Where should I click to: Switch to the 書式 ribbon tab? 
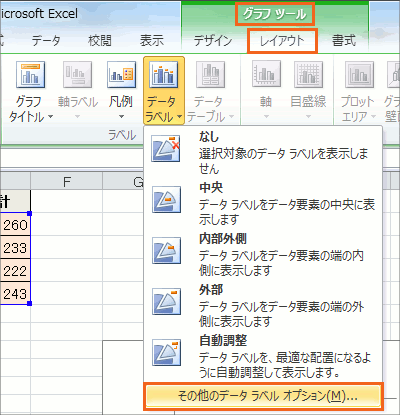(344, 41)
